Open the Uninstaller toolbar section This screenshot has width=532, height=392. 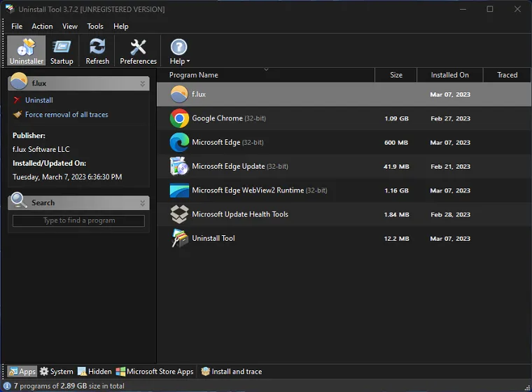(x=27, y=51)
